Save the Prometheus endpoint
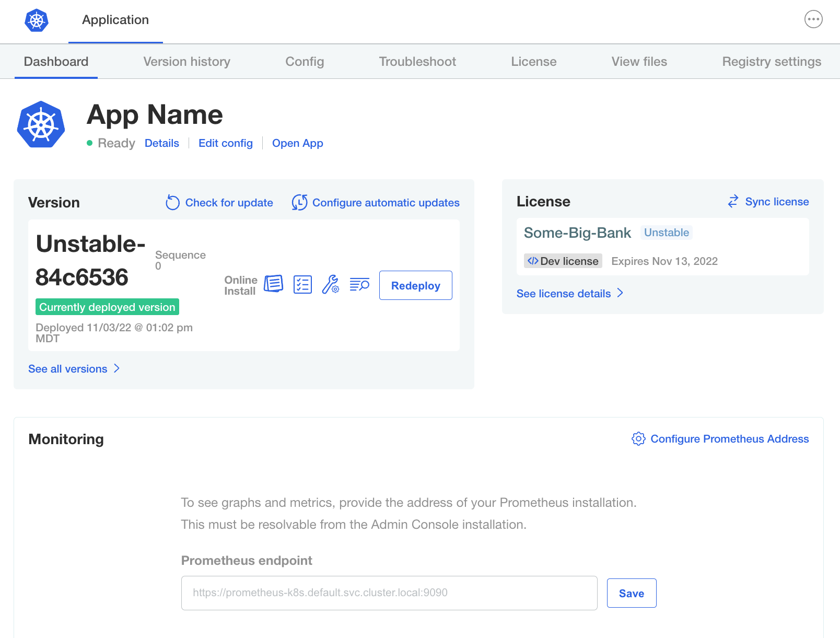 coord(632,593)
